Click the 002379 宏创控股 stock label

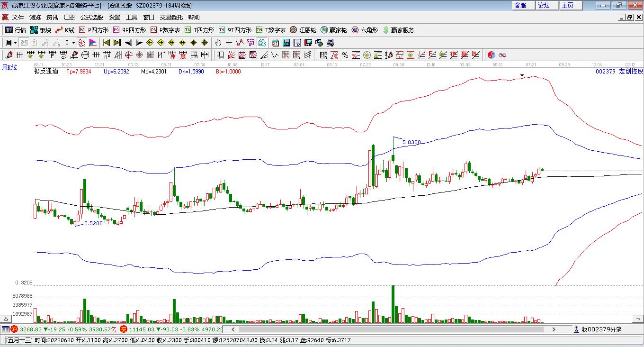pos(619,72)
